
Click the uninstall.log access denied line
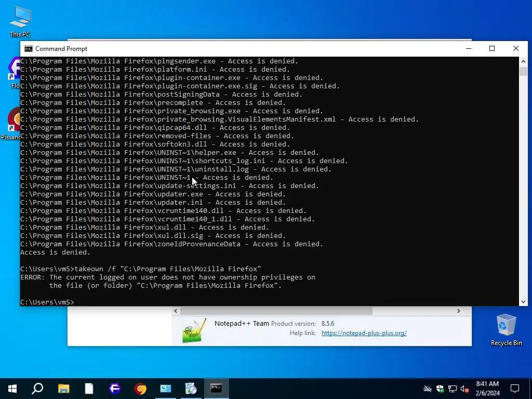[176, 169]
